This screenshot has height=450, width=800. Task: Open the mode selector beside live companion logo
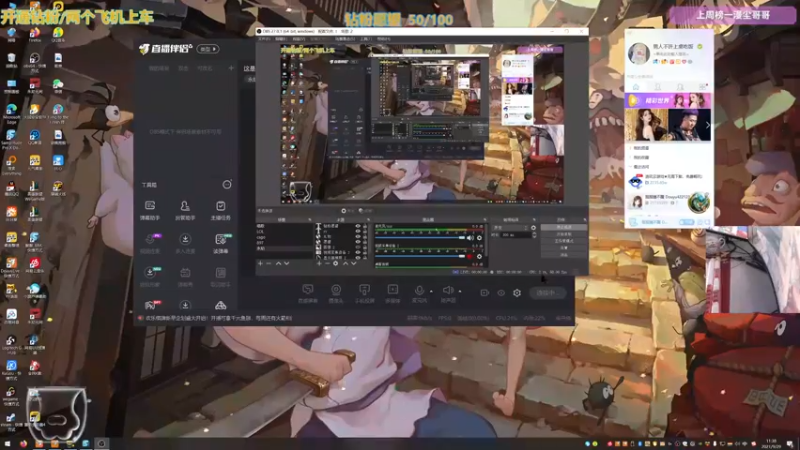(x=208, y=49)
